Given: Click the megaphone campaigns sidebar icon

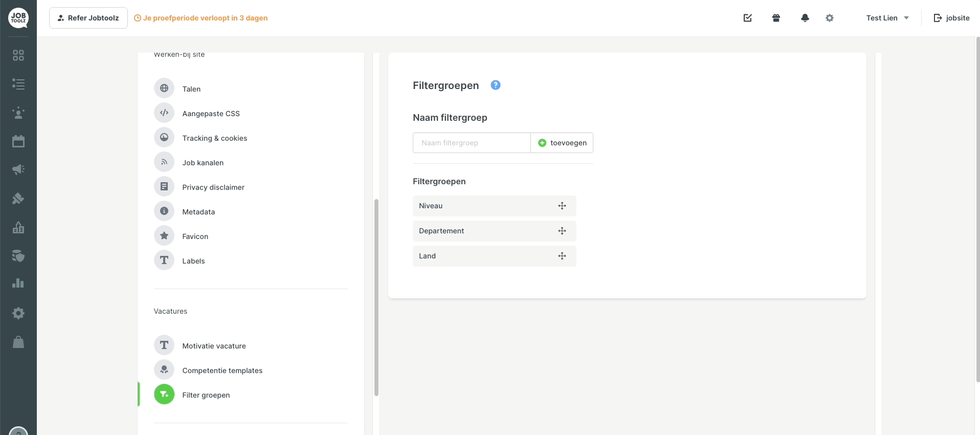Looking at the screenshot, I should point(18,170).
